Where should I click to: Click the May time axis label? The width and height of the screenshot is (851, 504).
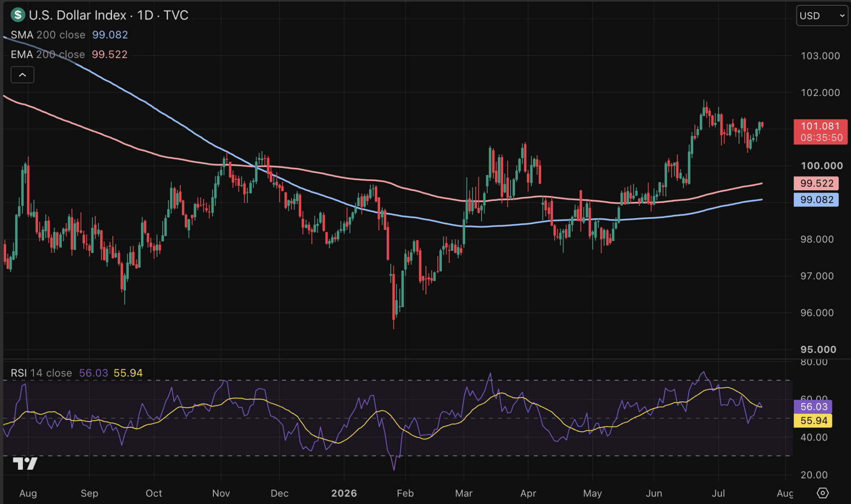point(593,493)
